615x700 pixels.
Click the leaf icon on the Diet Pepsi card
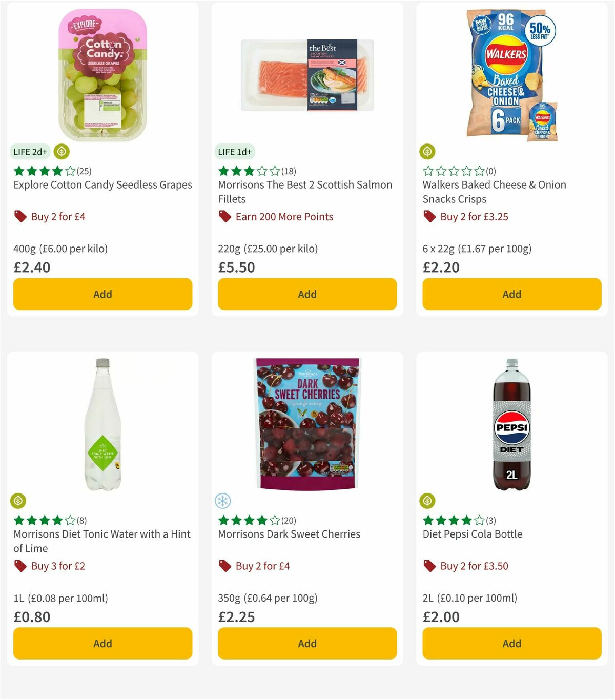[x=427, y=501]
